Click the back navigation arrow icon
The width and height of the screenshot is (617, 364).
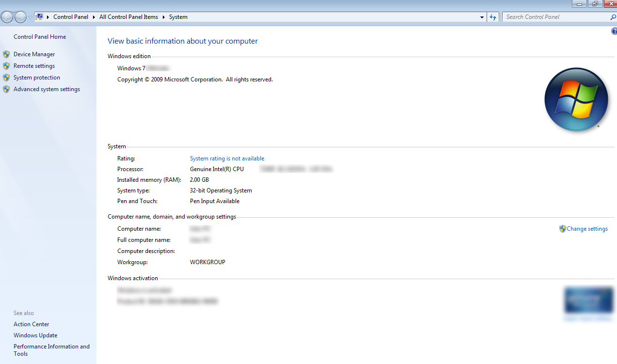click(x=7, y=16)
